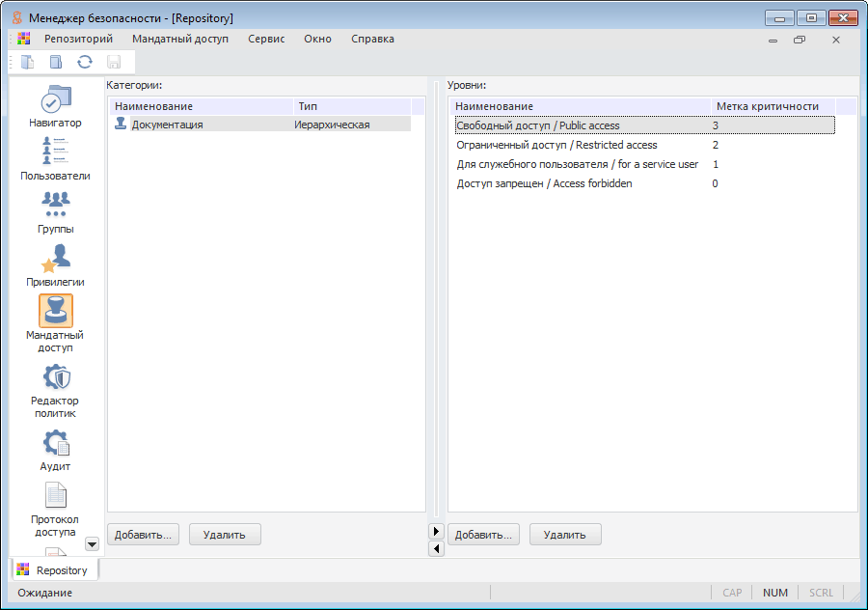Click Добавить under the Уровни list

(483, 535)
